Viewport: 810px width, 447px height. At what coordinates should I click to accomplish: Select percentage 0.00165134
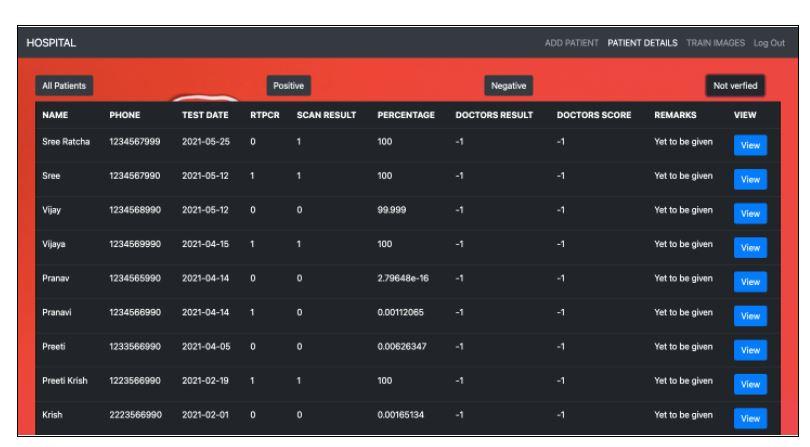pyautogui.click(x=400, y=414)
